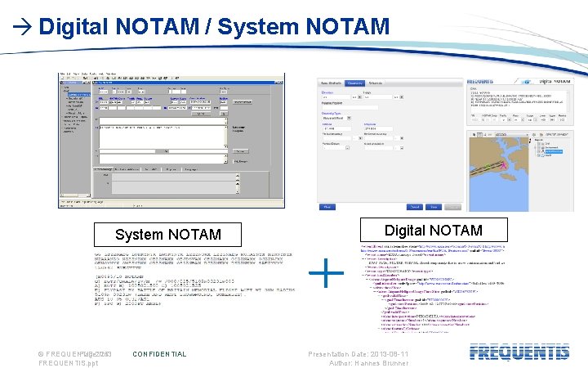Viewport: 588px width, 368px height.
Task: Click the slide title "Digital NOTAM / System NOTAM"
Action: click(214, 27)
